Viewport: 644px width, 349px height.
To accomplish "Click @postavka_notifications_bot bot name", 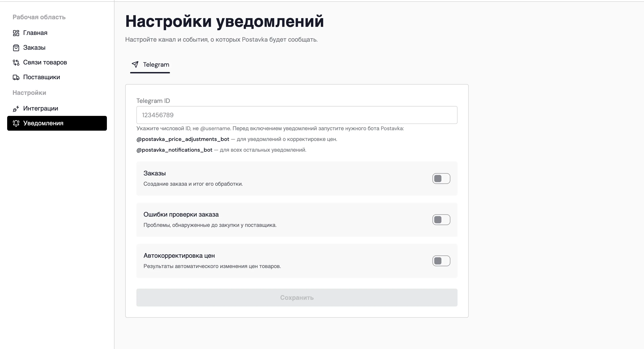I will tap(174, 150).
